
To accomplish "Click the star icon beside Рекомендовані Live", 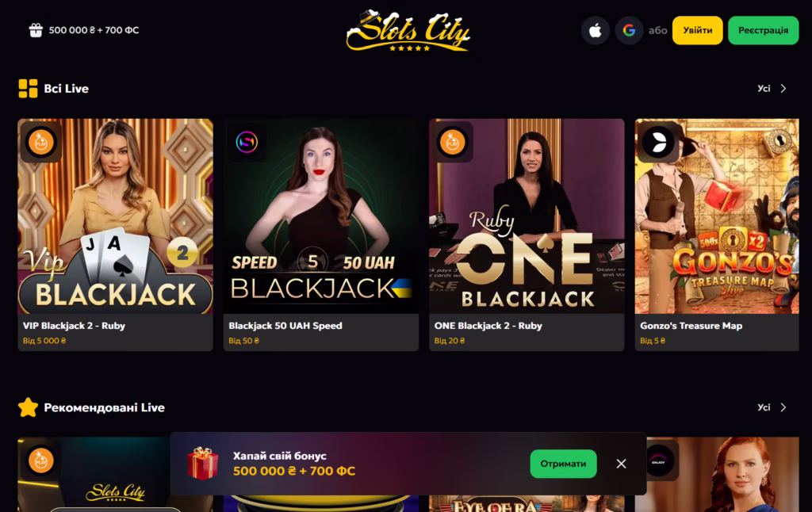I will click(28, 407).
